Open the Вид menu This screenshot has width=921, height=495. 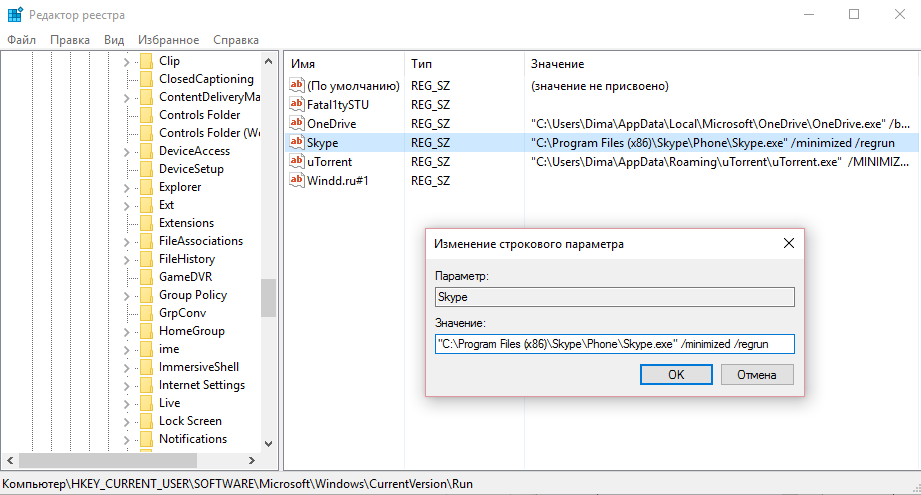(114, 40)
